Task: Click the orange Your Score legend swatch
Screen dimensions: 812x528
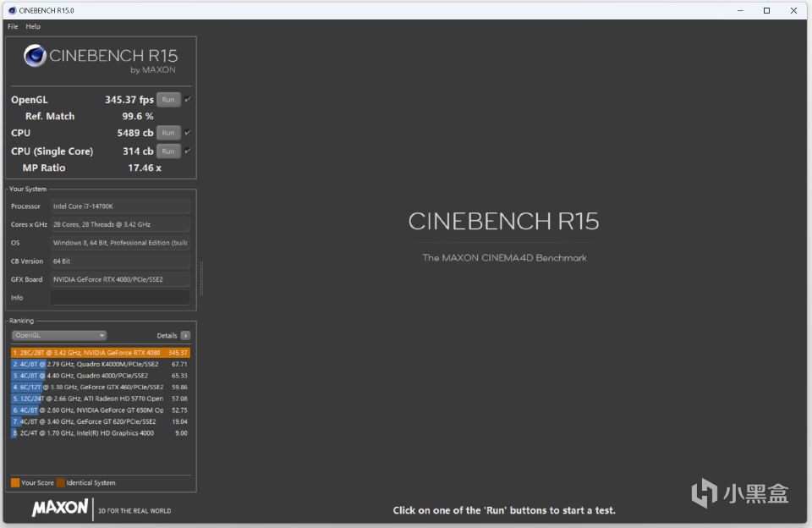Action: click(15, 482)
